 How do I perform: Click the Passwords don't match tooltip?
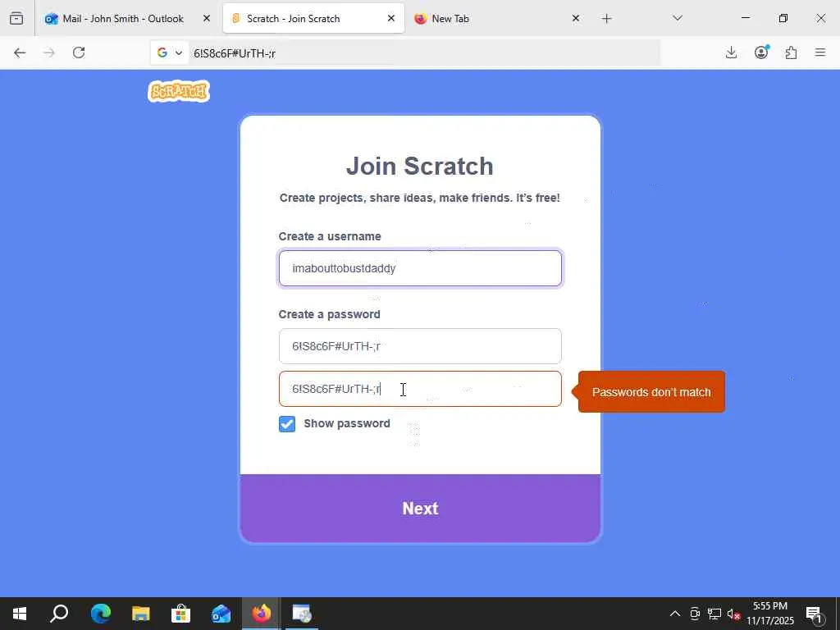(x=651, y=392)
